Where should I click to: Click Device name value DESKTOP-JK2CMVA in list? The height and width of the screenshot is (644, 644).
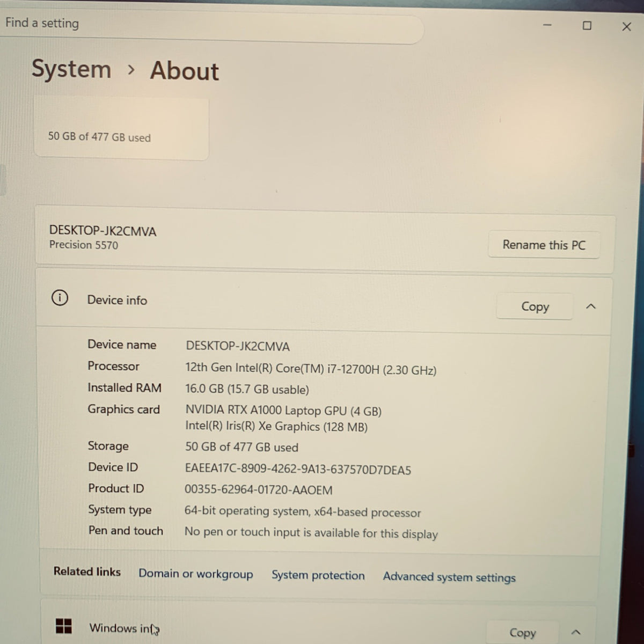[238, 346]
